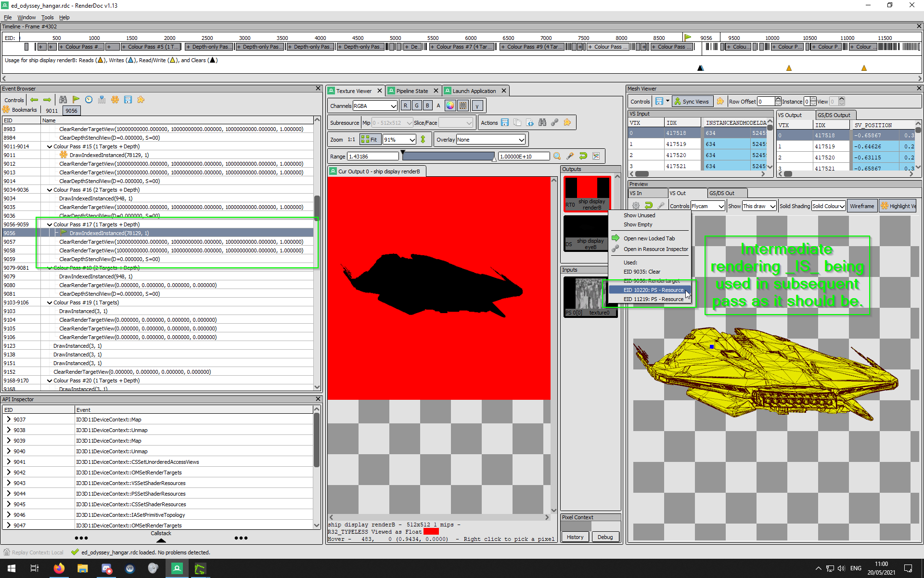The height and width of the screenshot is (578, 924).
Task: Click the edit shader icon in Actions
Action: 530,123
